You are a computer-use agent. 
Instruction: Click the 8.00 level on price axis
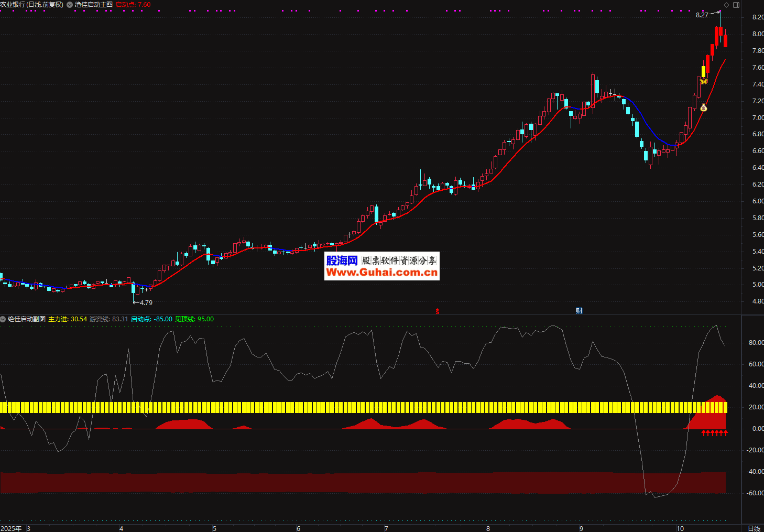(x=757, y=34)
